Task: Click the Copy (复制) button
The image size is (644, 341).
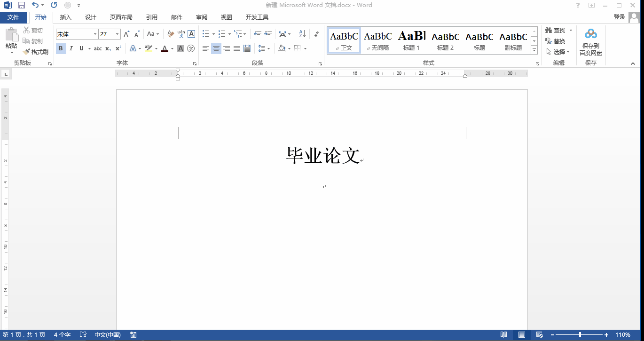Action: click(33, 41)
